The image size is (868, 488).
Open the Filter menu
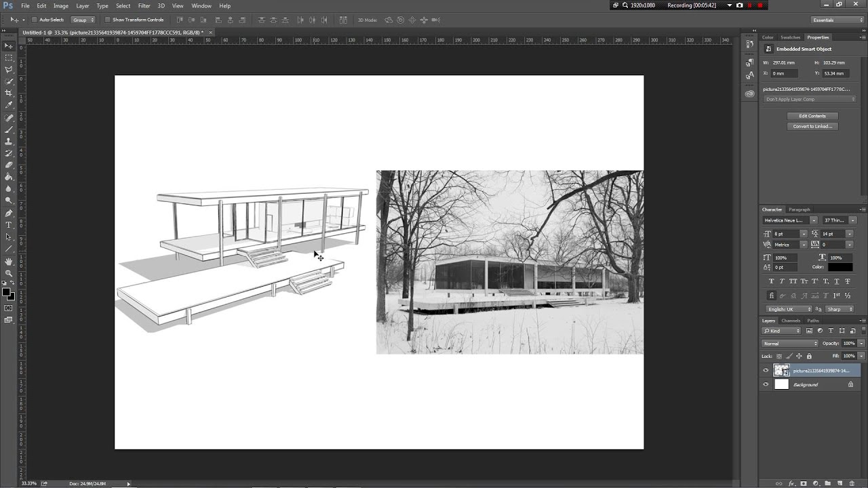click(x=144, y=5)
